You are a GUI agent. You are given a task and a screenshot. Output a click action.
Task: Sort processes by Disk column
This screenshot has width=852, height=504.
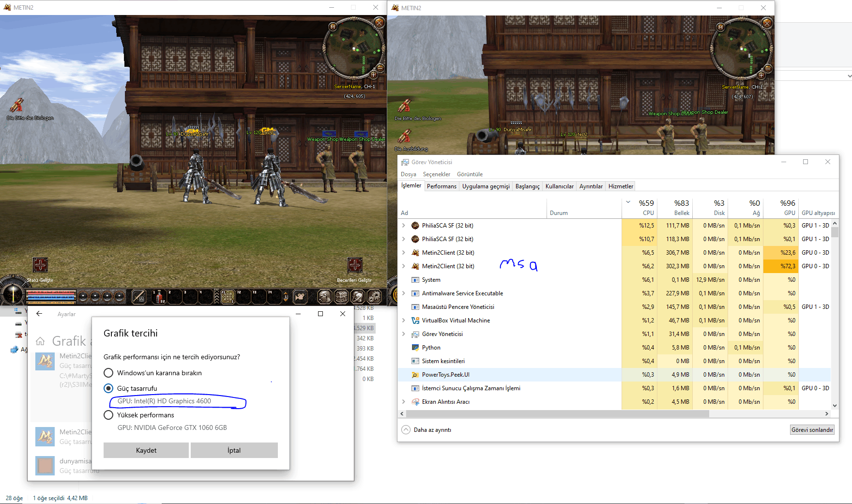coord(710,207)
